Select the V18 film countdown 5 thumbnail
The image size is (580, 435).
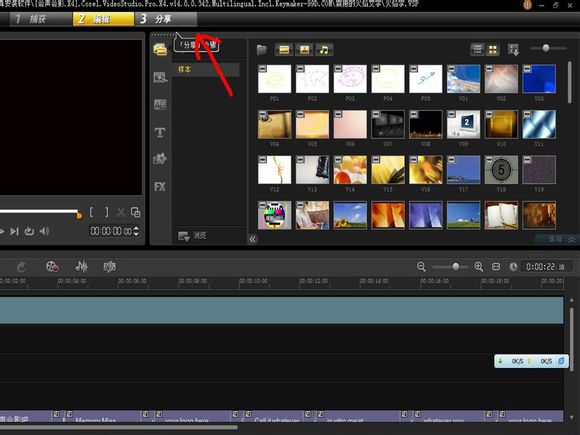coord(501,170)
